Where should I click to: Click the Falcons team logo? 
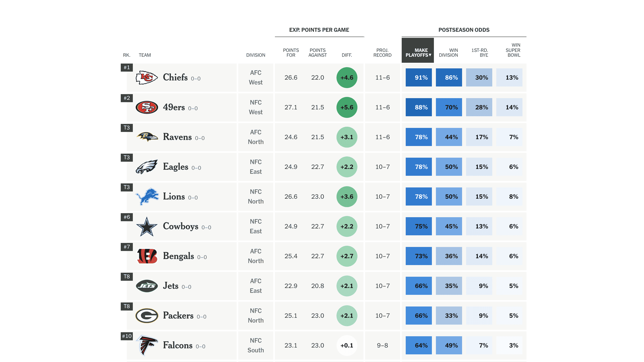click(147, 345)
